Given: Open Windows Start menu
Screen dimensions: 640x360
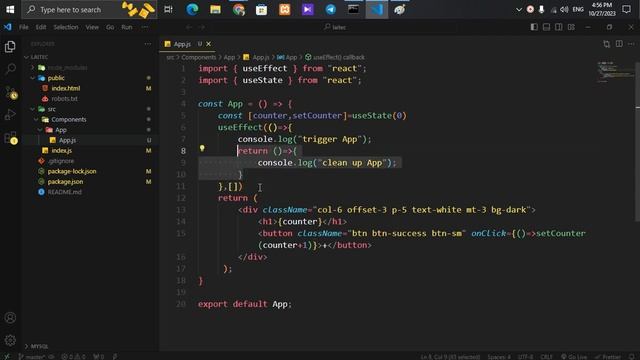Looking at the screenshot, I should (x=10, y=9).
